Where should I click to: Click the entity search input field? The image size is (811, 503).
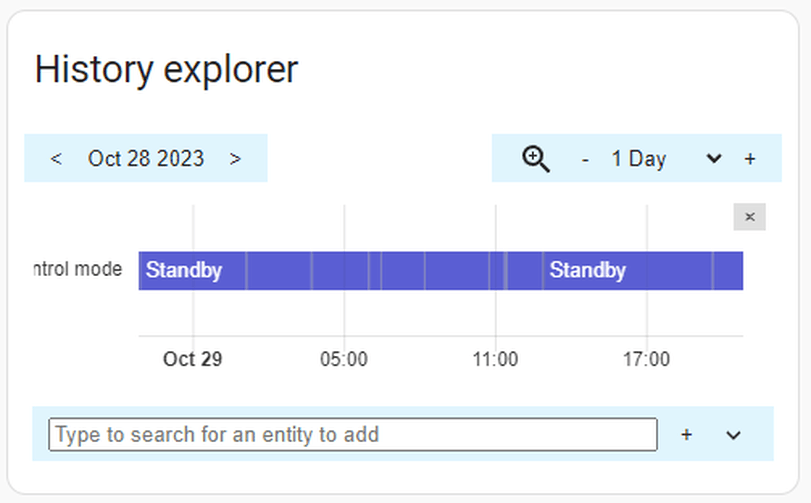pyautogui.click(x=353, y=434)
